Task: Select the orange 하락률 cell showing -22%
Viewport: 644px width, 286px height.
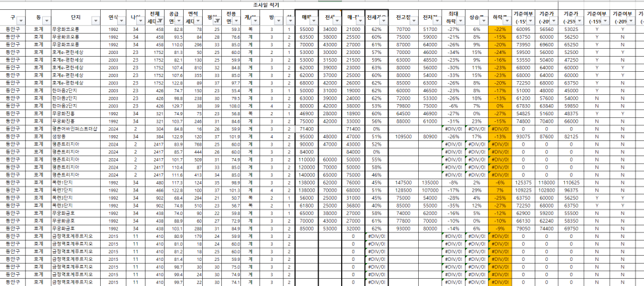Action: click(500, 30)
